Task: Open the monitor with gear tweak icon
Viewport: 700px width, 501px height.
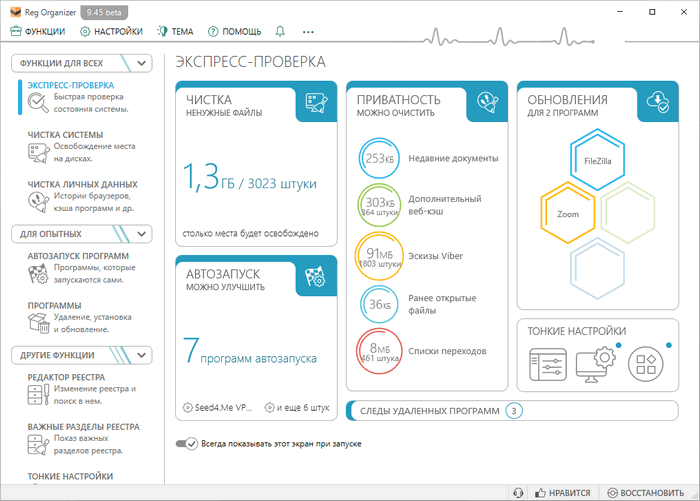Action: (596, 365)
